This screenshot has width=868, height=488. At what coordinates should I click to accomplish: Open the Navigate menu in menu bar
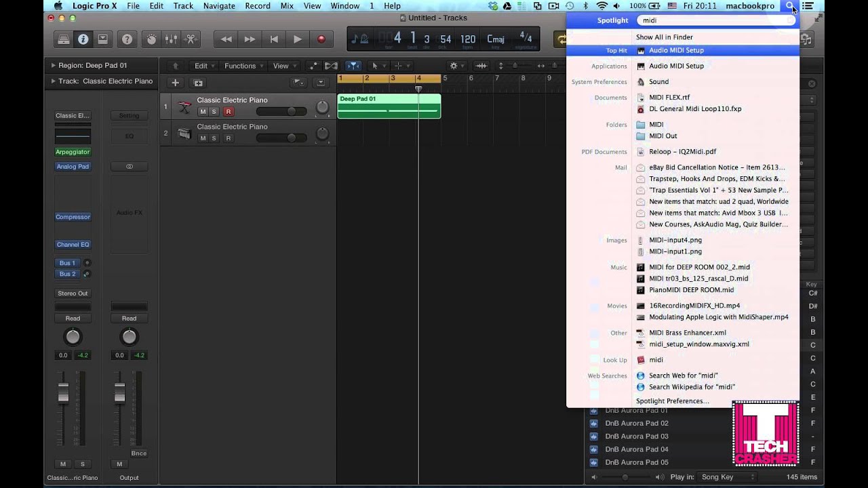pyautogui.click(x=219, y=5)
